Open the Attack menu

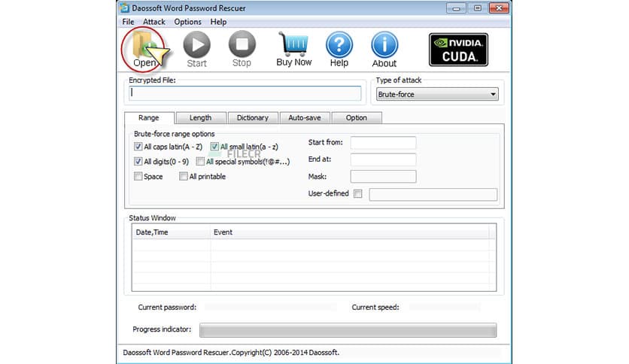154,22
